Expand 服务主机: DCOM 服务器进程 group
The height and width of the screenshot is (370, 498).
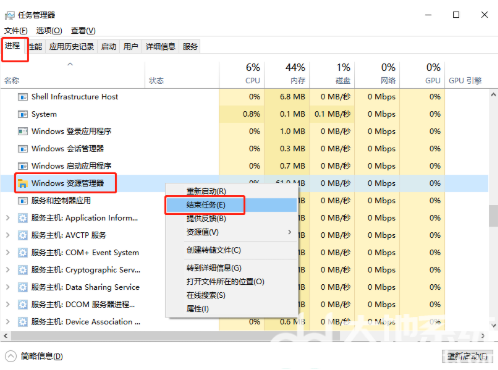[8, 304]
